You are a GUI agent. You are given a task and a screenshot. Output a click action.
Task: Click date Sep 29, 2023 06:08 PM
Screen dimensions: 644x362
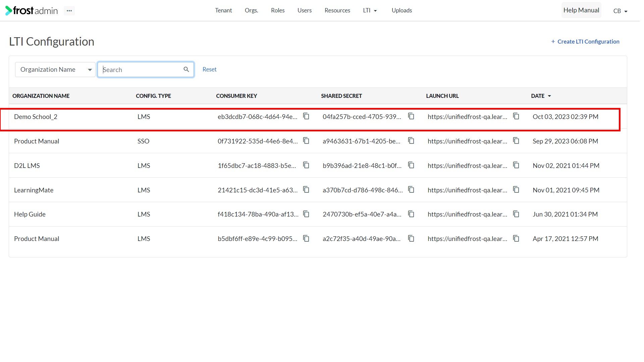[565, 141]
